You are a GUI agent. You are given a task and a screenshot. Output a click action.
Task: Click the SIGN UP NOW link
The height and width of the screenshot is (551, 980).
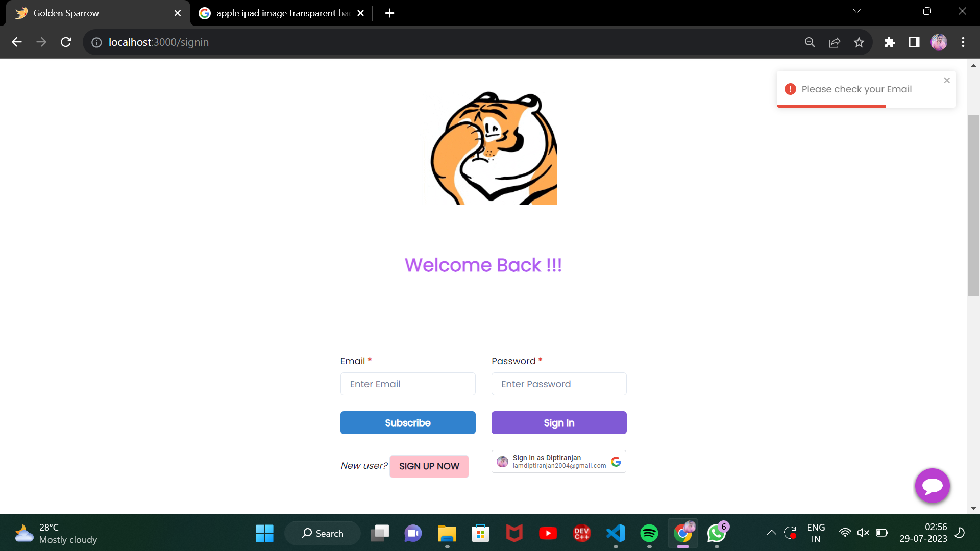[x=429, y=466]
